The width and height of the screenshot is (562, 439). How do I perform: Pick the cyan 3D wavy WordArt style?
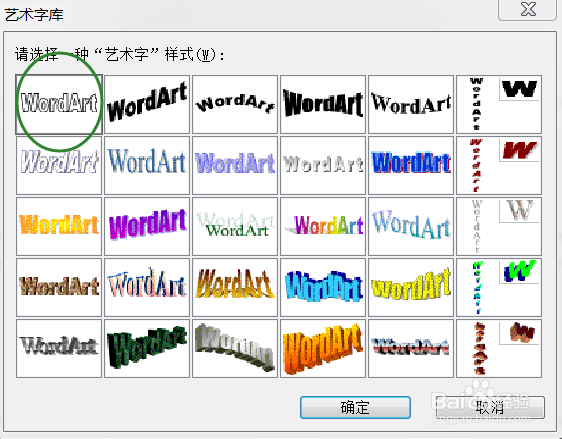pyautogui.click(x=323, y=287)
